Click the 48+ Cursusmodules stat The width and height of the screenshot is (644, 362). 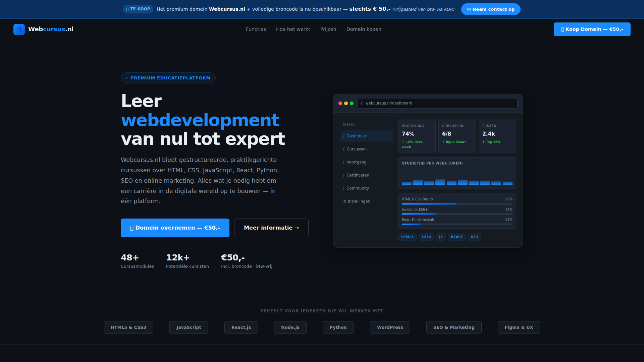(137, 261)
